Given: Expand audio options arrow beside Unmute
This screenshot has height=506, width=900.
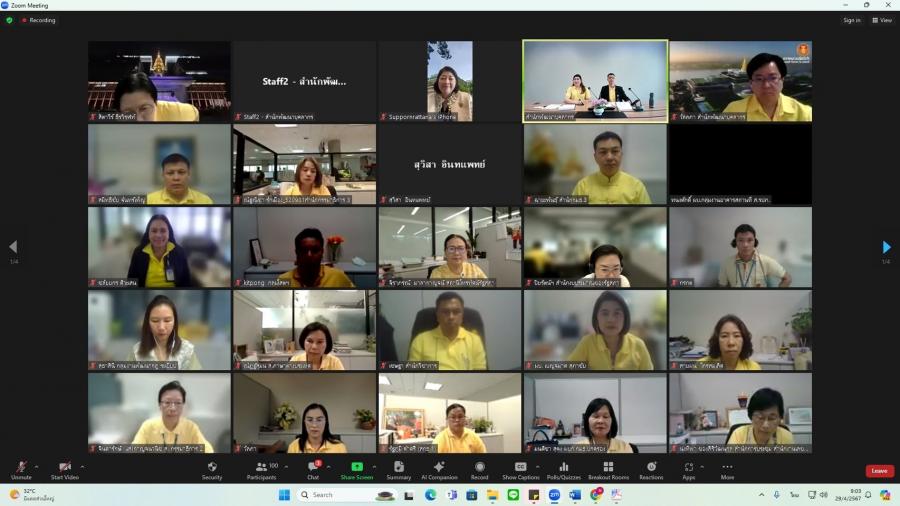Looking at the screenshot, I should [37, 466].
